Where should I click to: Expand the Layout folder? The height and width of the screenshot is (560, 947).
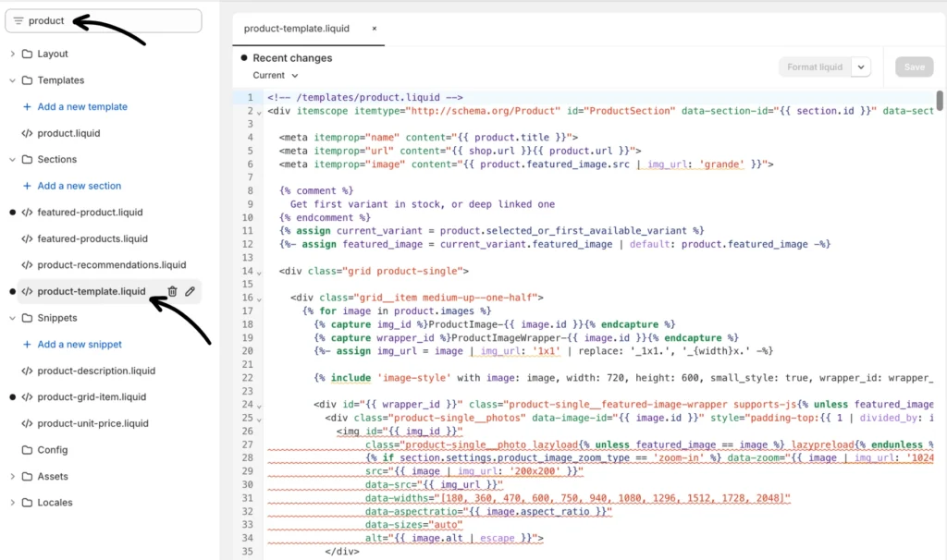point(13,55)
